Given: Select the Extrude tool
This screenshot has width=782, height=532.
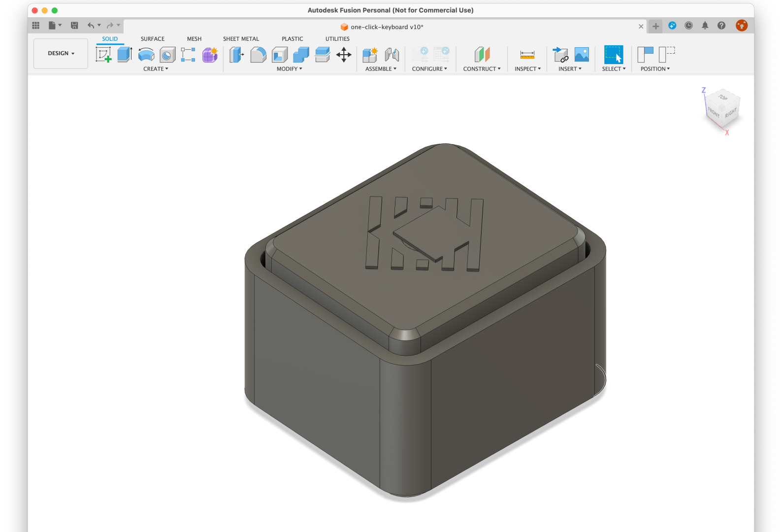Looking at the screenshot, I should pos(125,55).
